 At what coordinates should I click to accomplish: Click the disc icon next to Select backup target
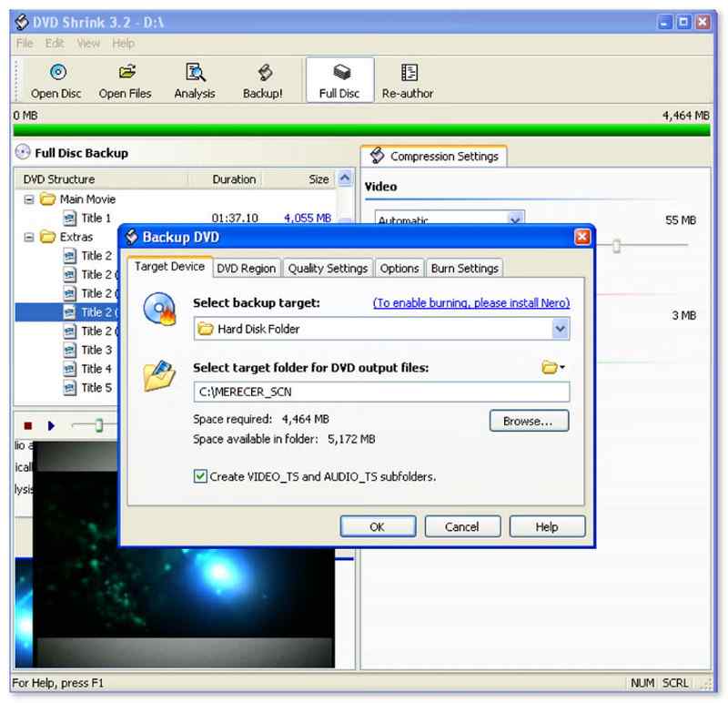[157, 308]
